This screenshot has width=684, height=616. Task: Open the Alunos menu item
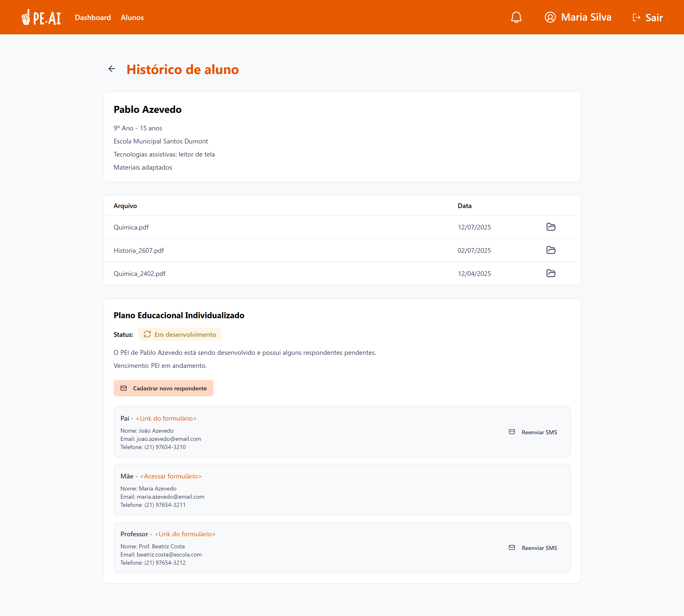132,18
